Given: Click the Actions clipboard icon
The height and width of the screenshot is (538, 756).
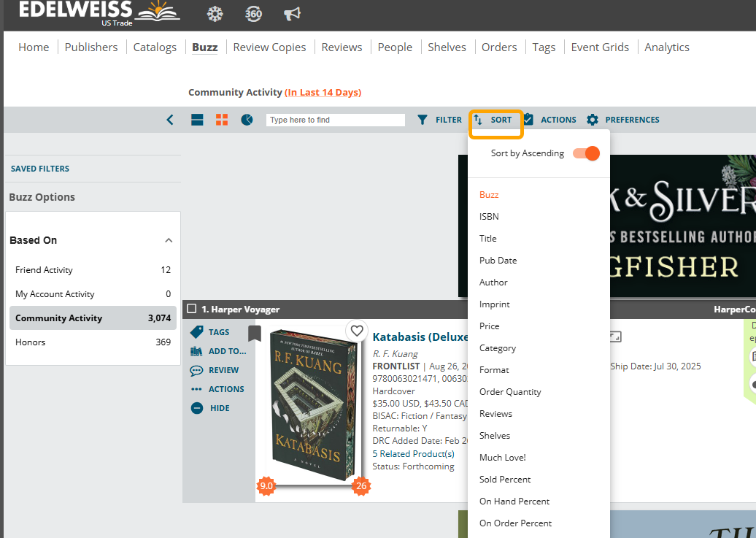Looking at the screenshot, I should pos(528,120).
